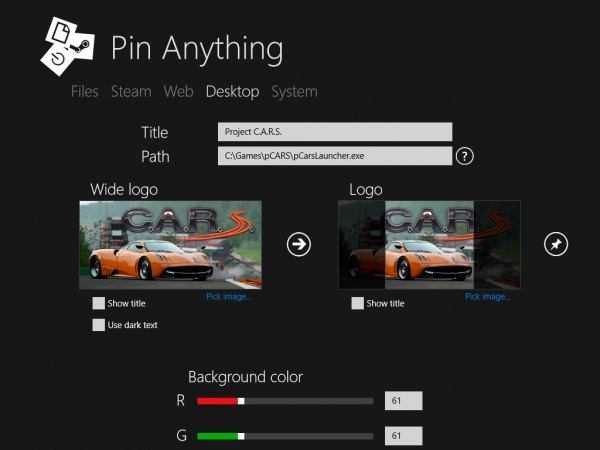Click Pick image under Wide logo
The width and height of the screenshot is (600, 450).
[228, 296]
